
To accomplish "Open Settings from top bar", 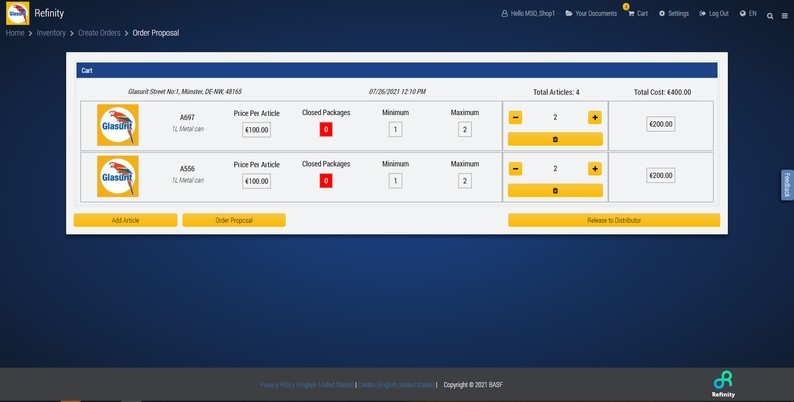I will [674, 14].
